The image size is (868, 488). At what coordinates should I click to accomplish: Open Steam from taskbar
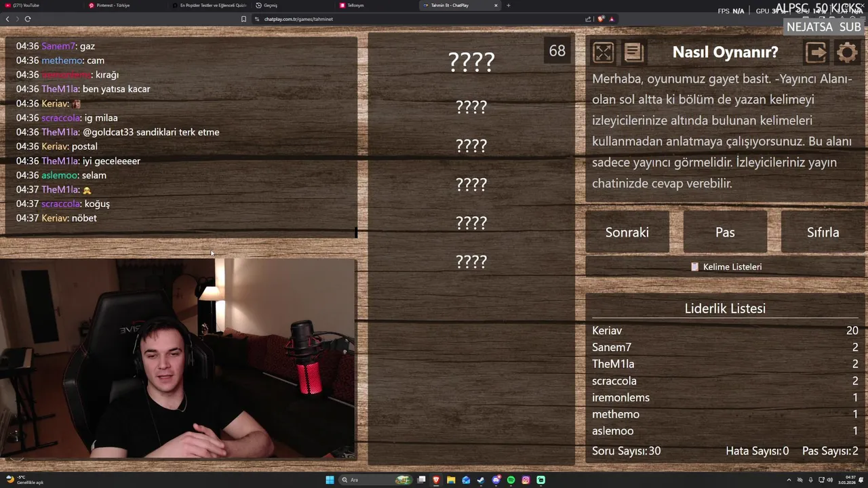click(481, 480)
